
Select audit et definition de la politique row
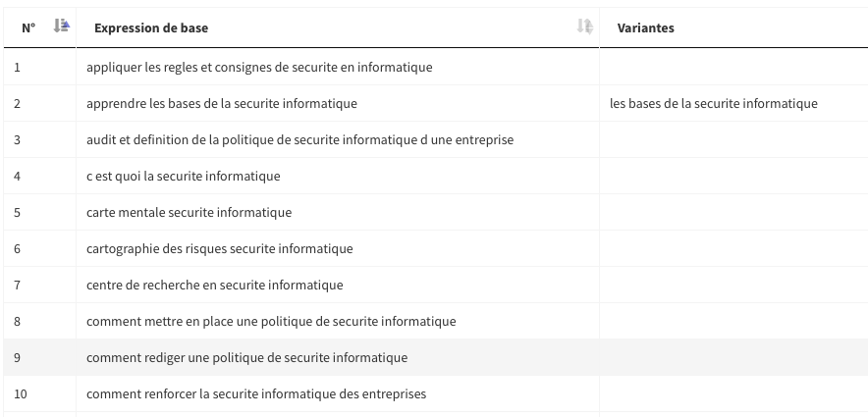point(299,140)
